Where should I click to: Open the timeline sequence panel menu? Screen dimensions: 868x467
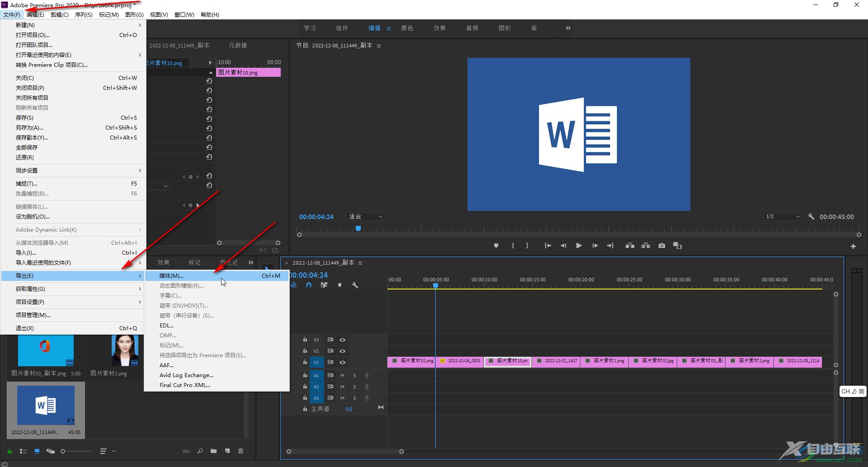click(360, 263)
